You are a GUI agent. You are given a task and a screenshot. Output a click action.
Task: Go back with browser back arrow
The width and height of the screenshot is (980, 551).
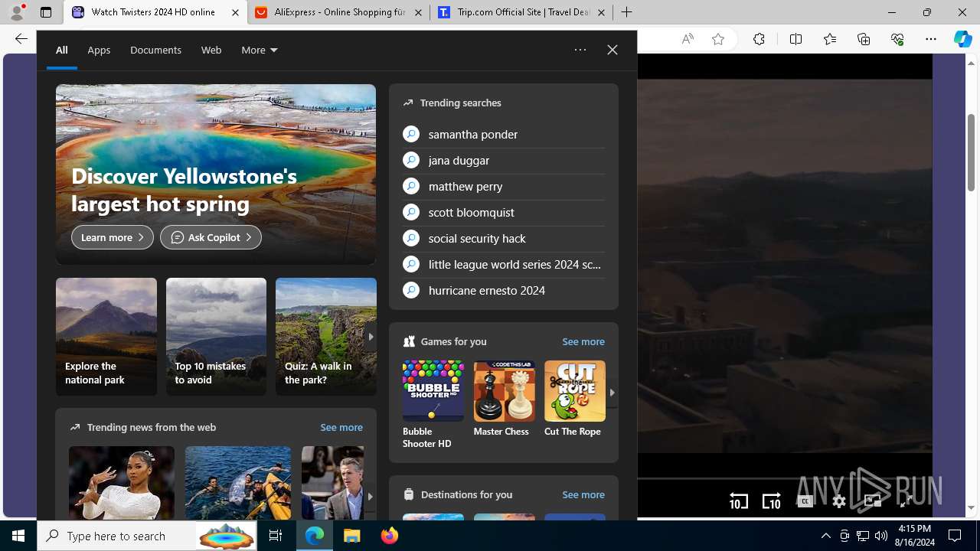21,38
